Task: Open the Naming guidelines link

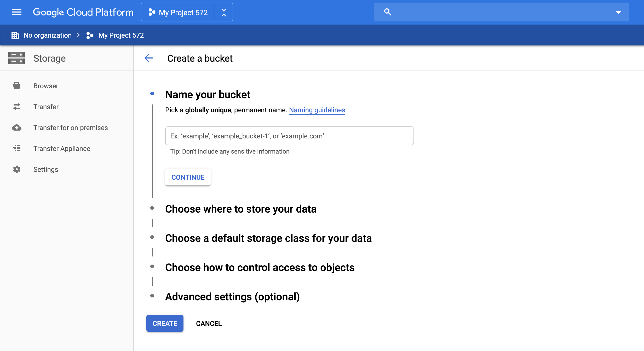Action: 317,110
